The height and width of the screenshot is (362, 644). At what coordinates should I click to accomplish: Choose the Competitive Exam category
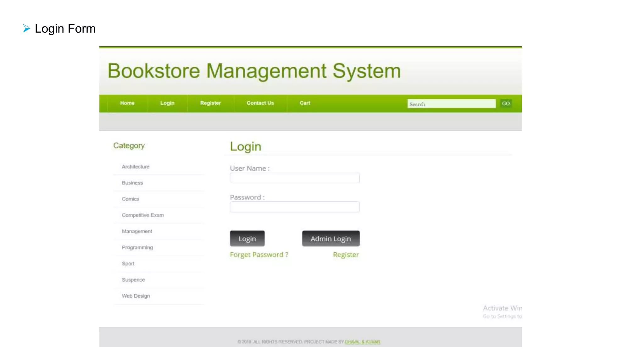(143, 215)
